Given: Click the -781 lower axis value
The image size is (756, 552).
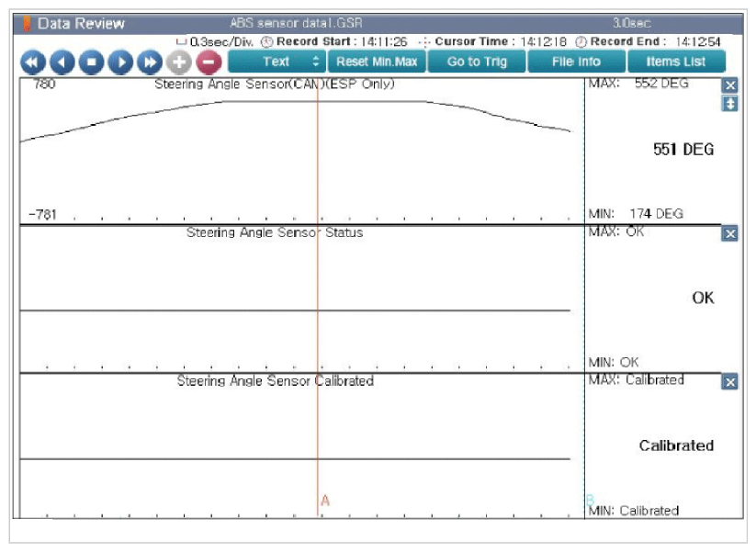Looking at the screenshot, I should coord(42,214).
